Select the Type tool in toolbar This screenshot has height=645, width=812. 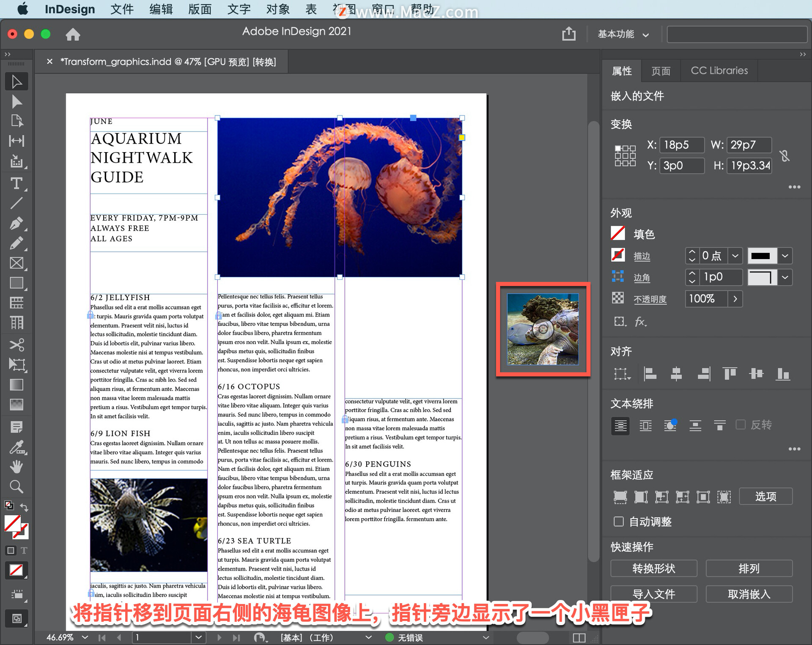coord(16,183)
